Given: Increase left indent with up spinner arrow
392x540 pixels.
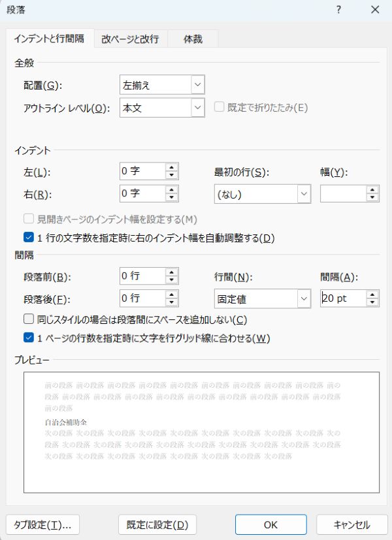Looking at the screenshot, I should pyautogui.click(x=172, y=167).
